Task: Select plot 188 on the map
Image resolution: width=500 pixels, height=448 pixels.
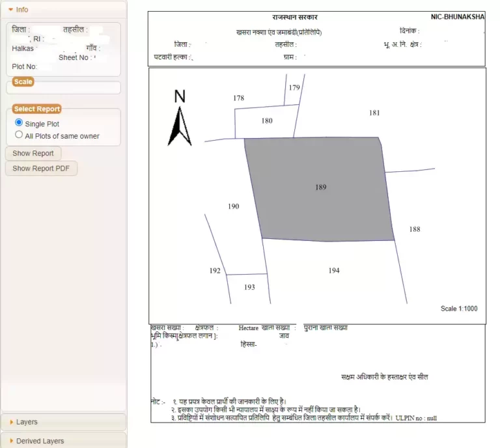Action: [x=415, y=229]
